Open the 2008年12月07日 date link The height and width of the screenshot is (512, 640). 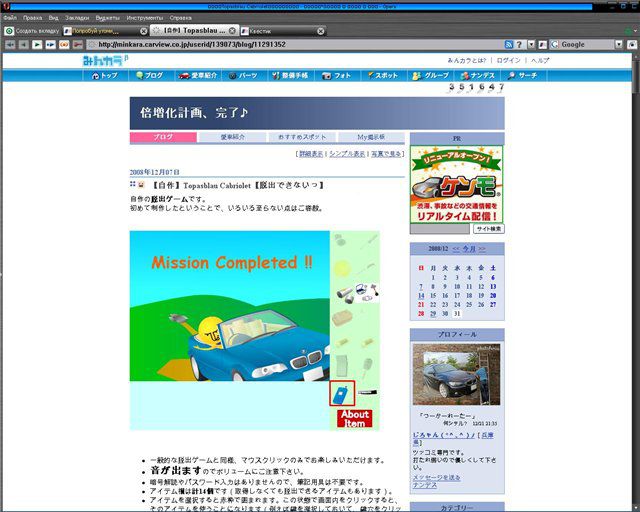[x=154, y=172]
